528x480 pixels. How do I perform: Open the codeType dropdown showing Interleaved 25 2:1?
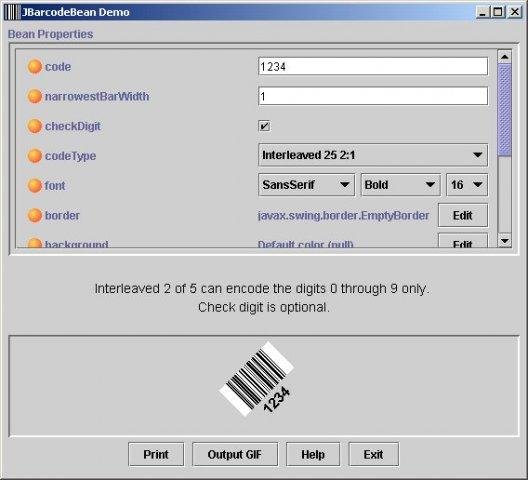click(x=373, y=155)
